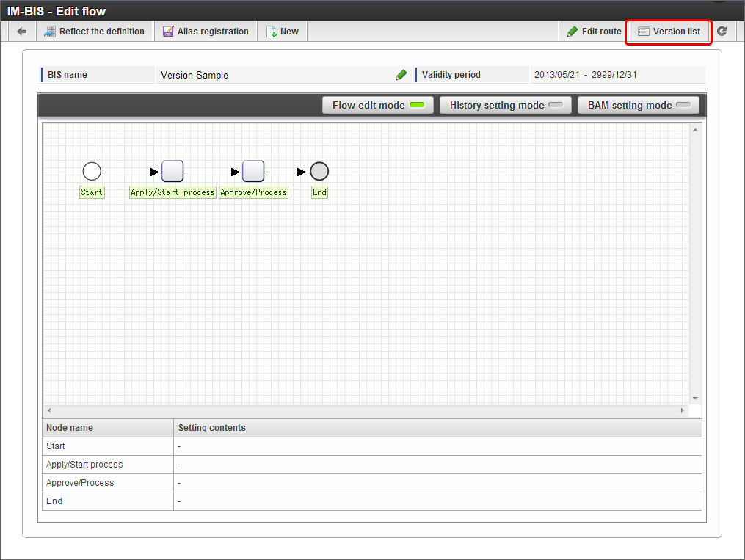Viewport: 745px width, 560px height.
Task: Open Alias registration
Action: (x=206, y=32)
